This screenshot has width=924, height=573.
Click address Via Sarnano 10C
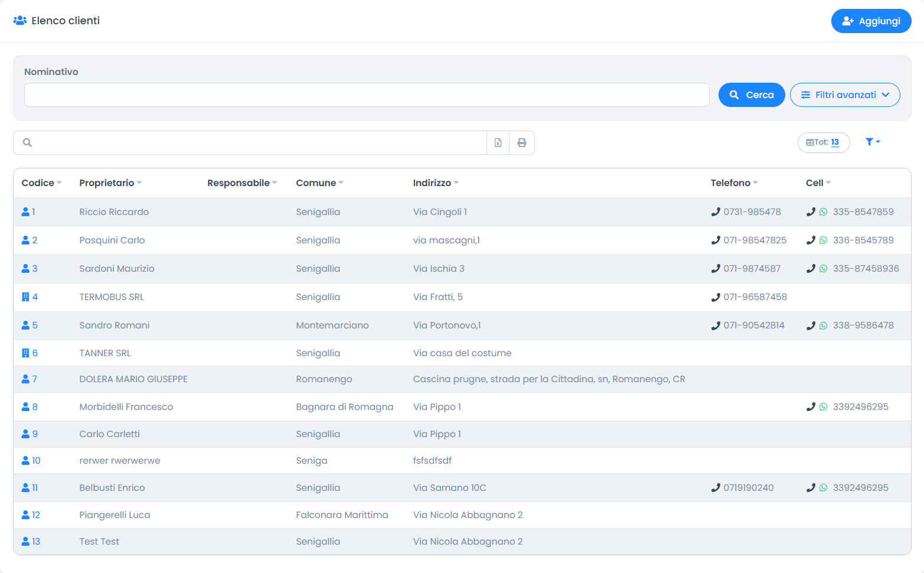click(450, 488)
